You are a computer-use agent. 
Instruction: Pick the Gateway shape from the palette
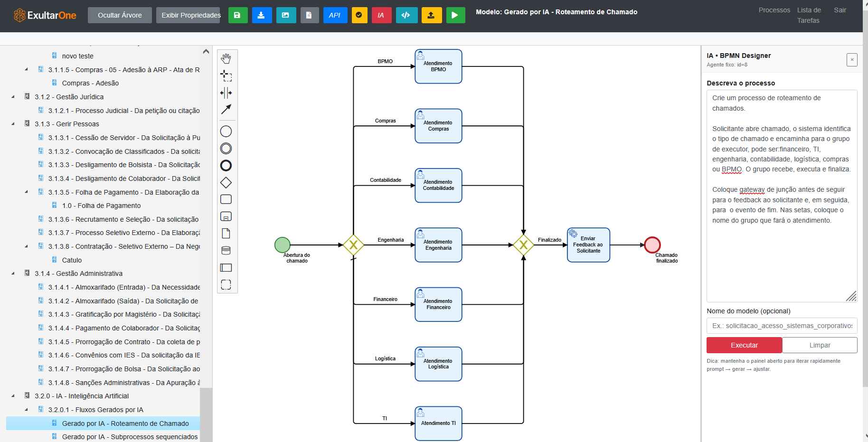226,182
